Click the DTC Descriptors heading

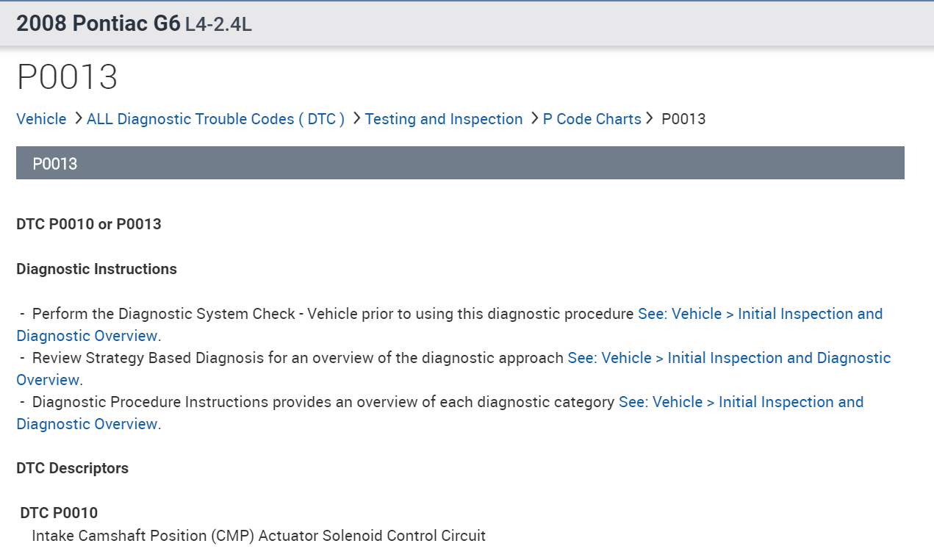[72, 468]
